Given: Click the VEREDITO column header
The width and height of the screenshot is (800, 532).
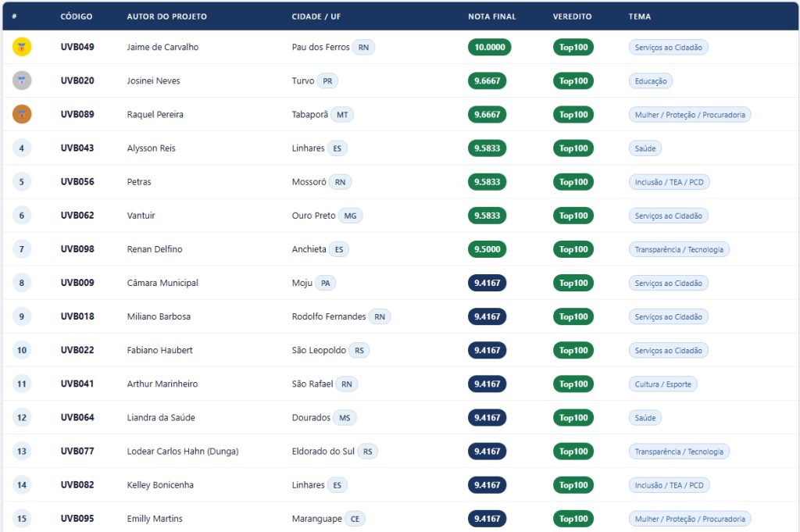Looking at the screenshot, I should [x=572, y=16].
